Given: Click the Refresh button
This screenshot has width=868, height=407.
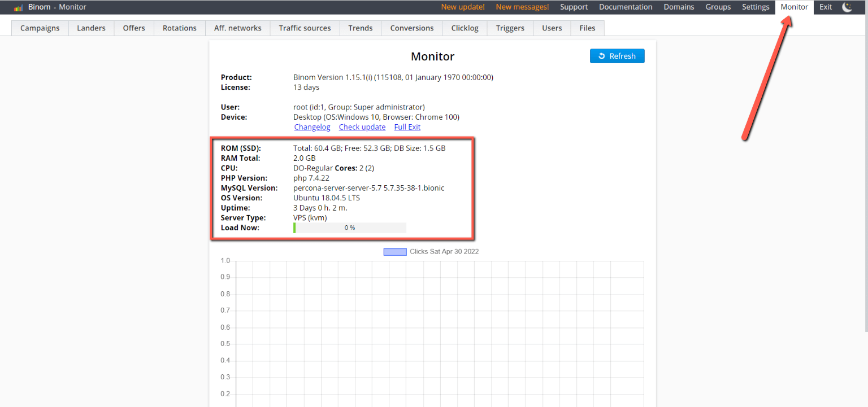Looking at the screenshot, I should (x=617, y=56).
